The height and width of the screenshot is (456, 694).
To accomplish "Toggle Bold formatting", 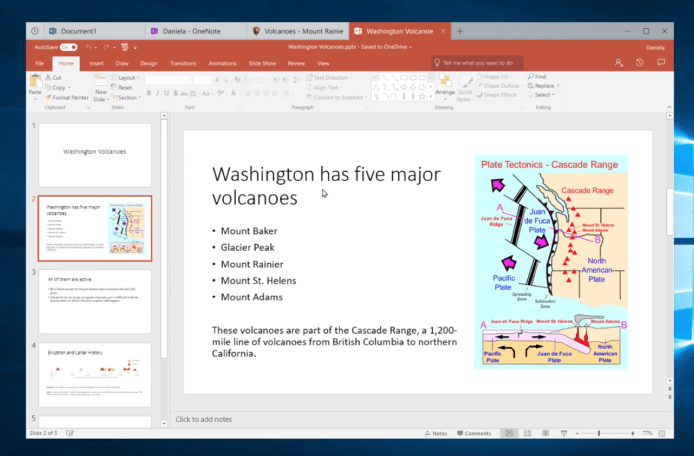I will click(x=149, y=93).
